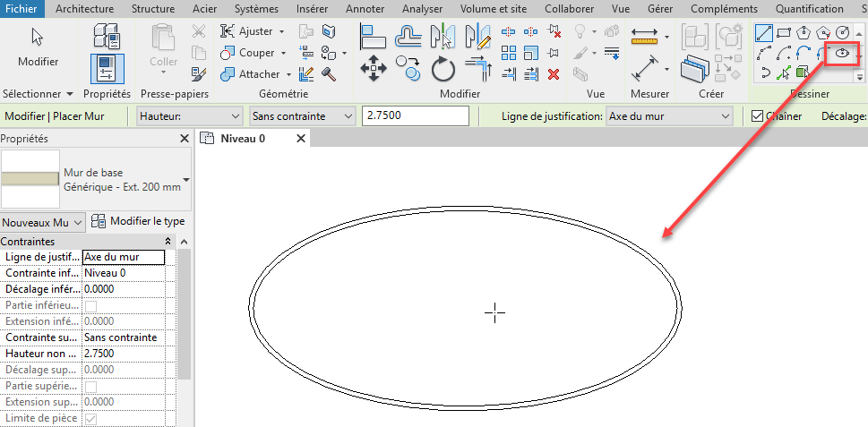Click the red Delete icon
The image size is (868, 427).
554,73
